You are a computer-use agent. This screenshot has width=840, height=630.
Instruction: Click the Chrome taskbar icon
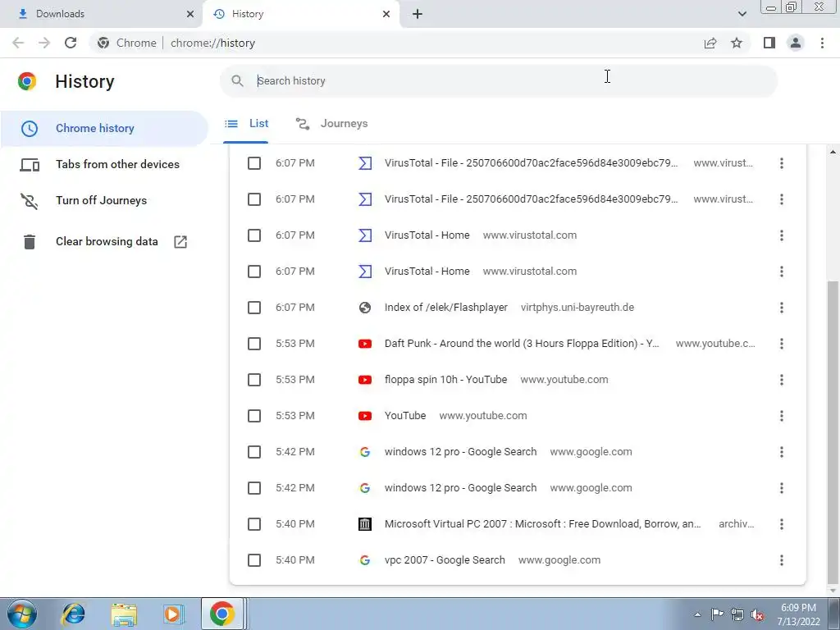click(x=222, y=614)
